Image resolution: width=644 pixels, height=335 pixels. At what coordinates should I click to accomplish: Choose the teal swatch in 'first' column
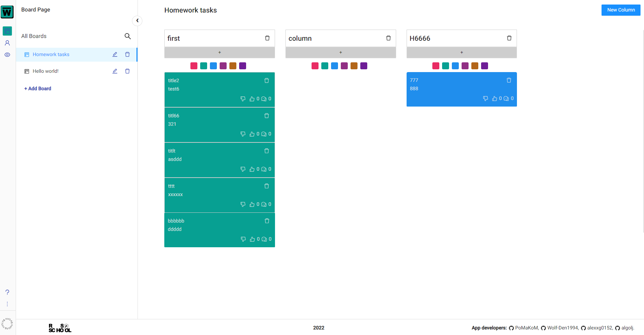coord(204,66)
